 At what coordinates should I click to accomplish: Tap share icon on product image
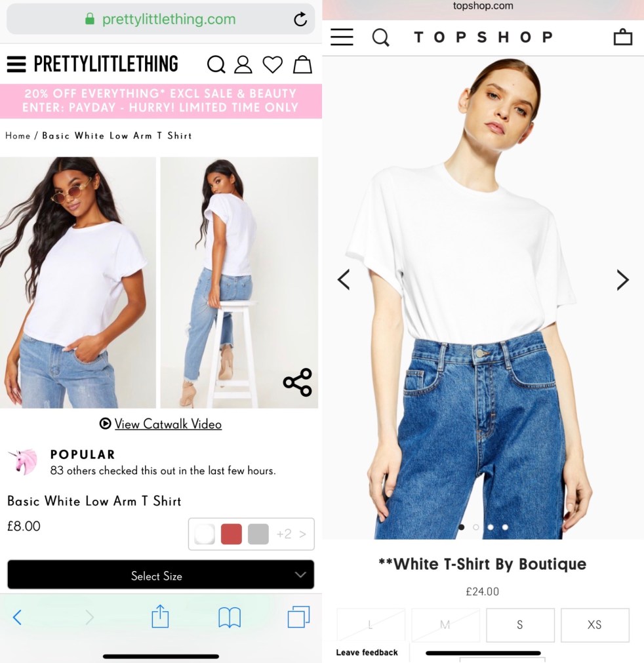pos(298,382)
